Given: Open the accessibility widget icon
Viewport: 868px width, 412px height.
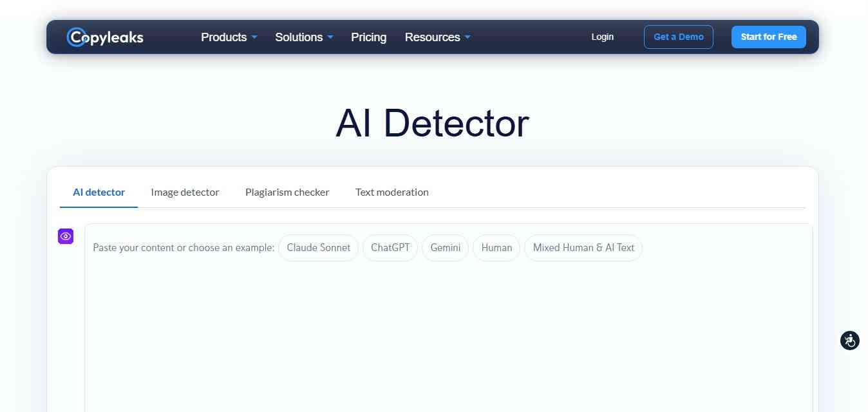Looking at the screenshot, I should (x=850, y=341).
